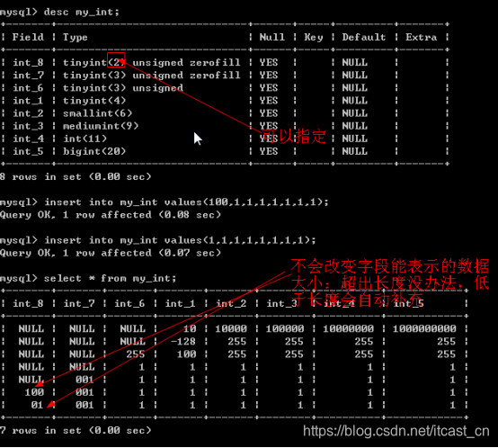Click the '7 rows in set (0.00 sec)' line
498x448 pixels.
click(x=76, y=431)
